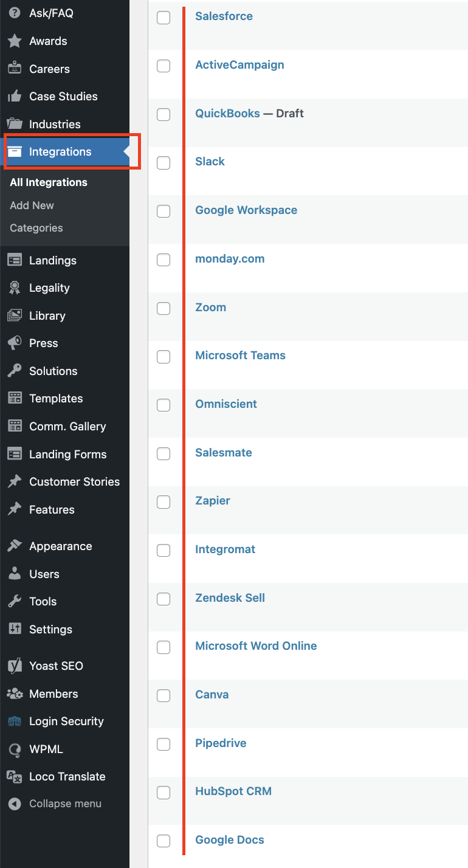Open the Yoast SEO icon
Image resolution: width=468 pixels, height=868 pixels.
15,666
